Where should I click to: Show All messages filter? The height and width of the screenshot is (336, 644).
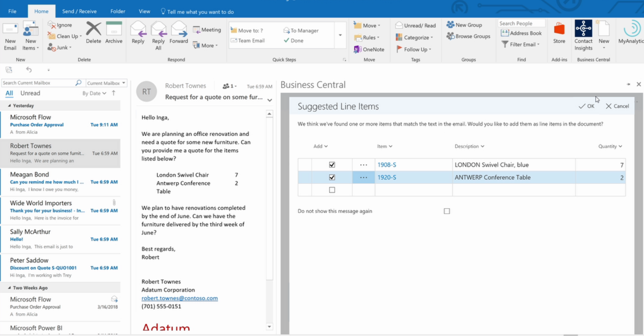click(9, 93)
